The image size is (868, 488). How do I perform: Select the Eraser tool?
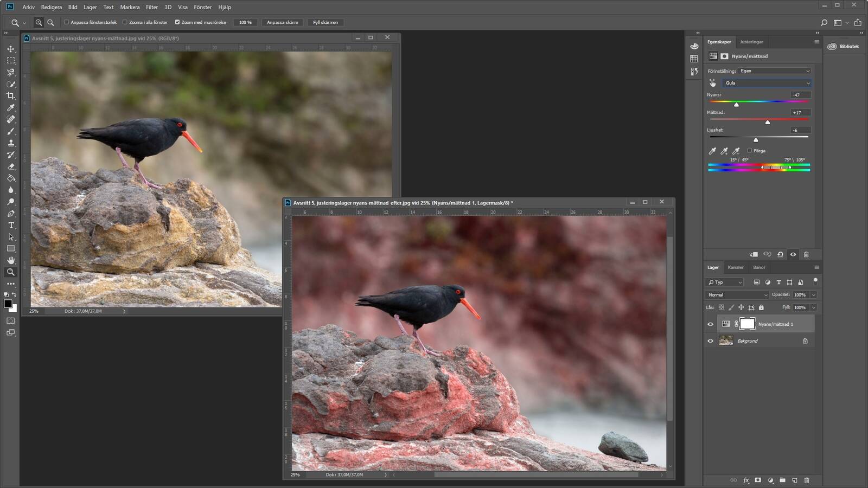pyautogui.click(x=11, y=166)
